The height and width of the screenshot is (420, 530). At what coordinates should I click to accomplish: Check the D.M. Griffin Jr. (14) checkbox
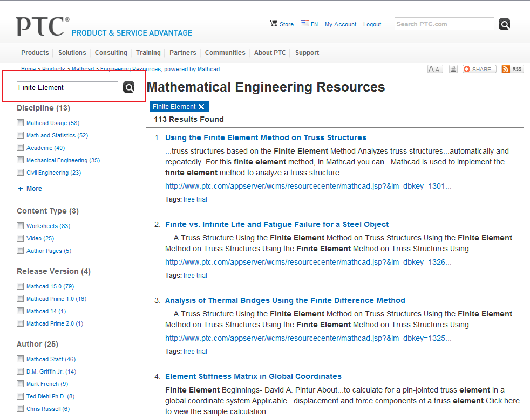pos(21,371)
